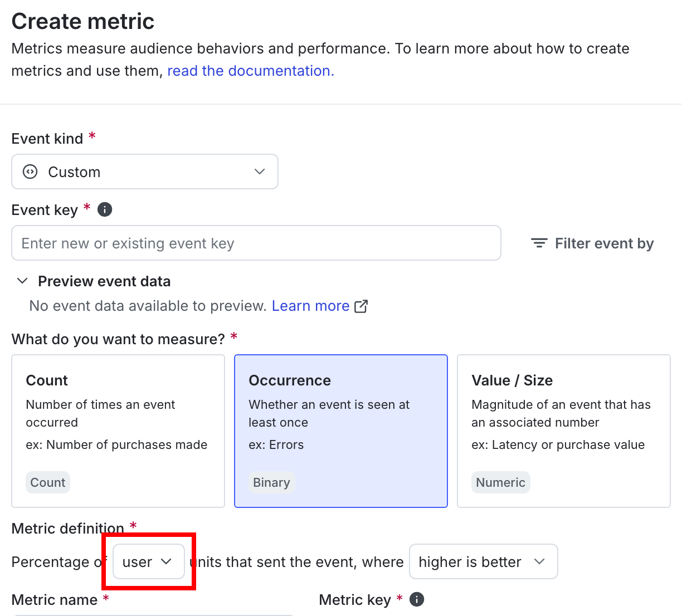Viewport: 682px width, 616px height.
Task: Click the chevron in higher is better dropdown
Action: [539, 561]
